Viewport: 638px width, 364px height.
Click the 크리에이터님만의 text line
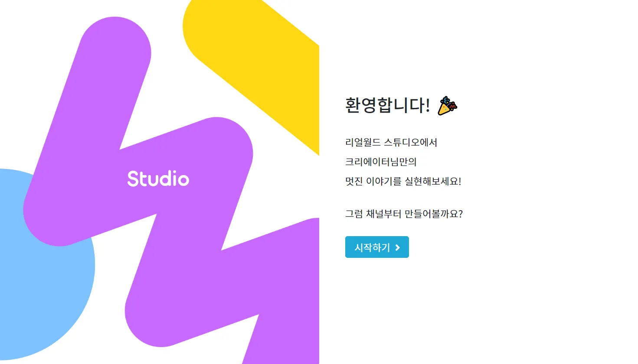[x=381, y=162]
